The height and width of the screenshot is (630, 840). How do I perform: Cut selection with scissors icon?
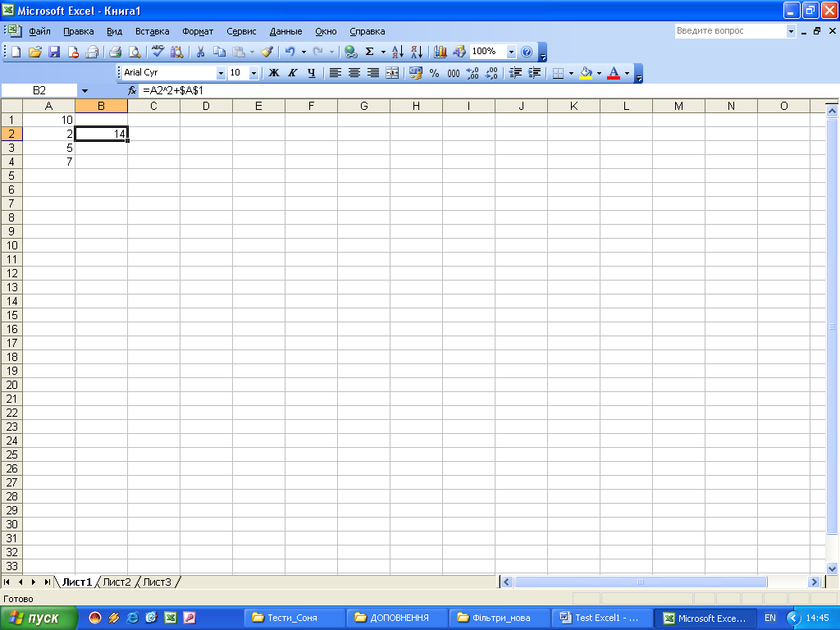200,52
